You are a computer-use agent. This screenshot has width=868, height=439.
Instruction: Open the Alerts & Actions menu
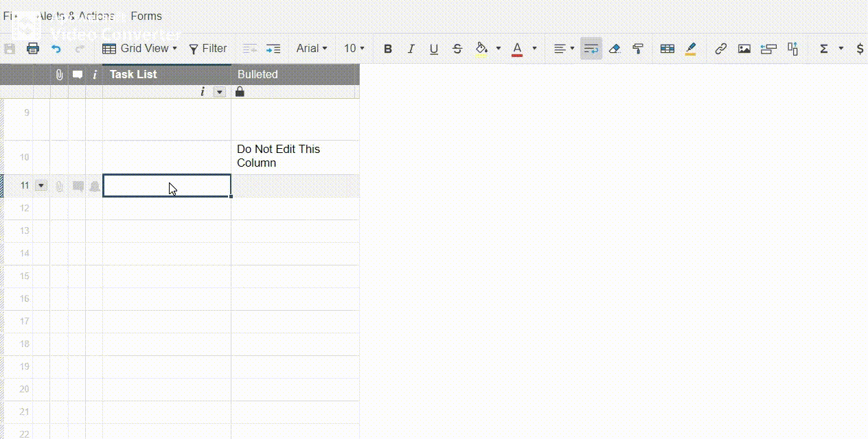pos(76,16)
